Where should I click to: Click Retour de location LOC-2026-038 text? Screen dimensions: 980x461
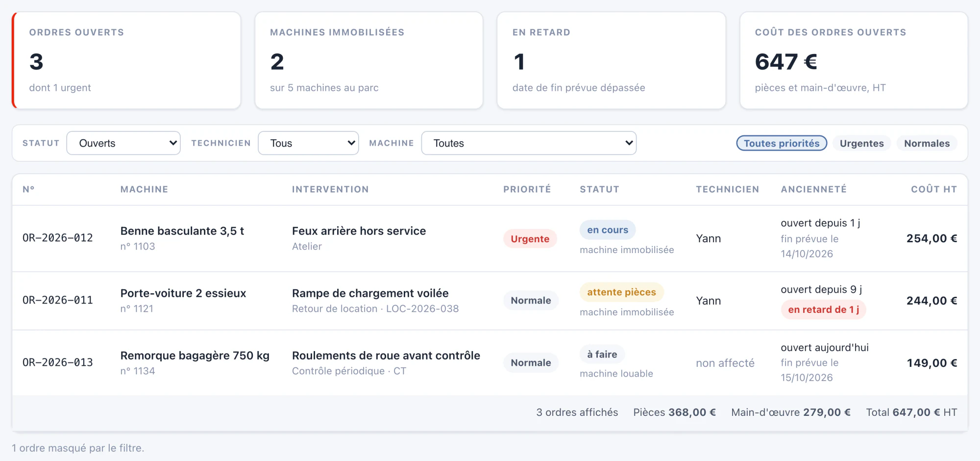(375, 309)
